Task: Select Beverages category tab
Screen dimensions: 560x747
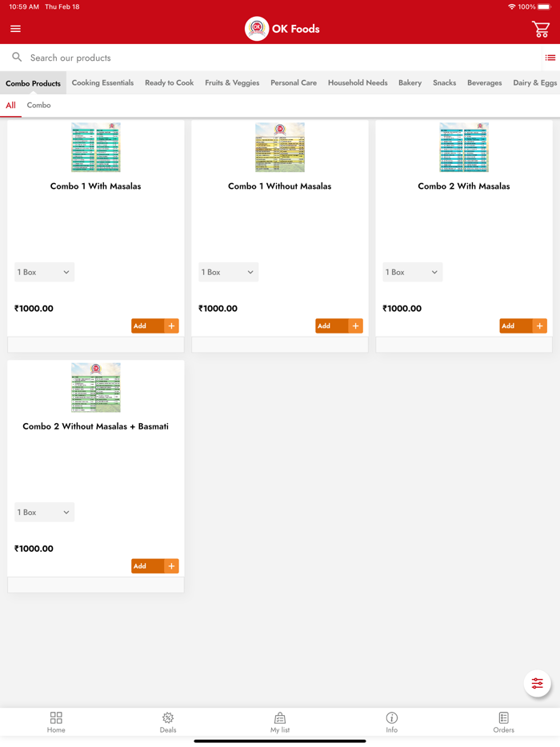Action: [484, 83]
